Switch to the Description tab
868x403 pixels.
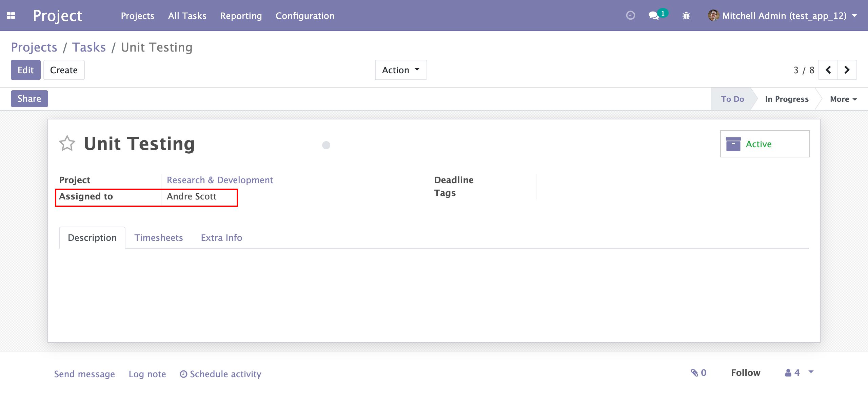tap(92, 238)
